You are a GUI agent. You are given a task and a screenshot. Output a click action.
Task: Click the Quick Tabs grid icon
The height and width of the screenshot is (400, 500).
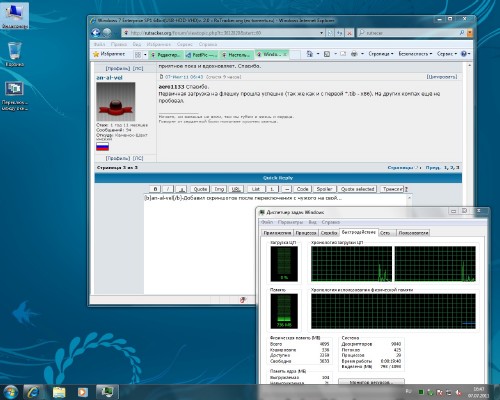[138, 54]
